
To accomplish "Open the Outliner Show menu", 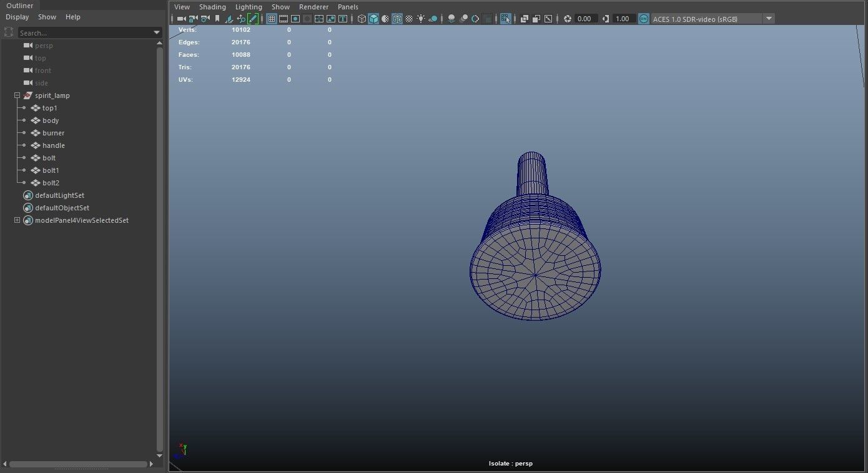I will coord(47,17).
